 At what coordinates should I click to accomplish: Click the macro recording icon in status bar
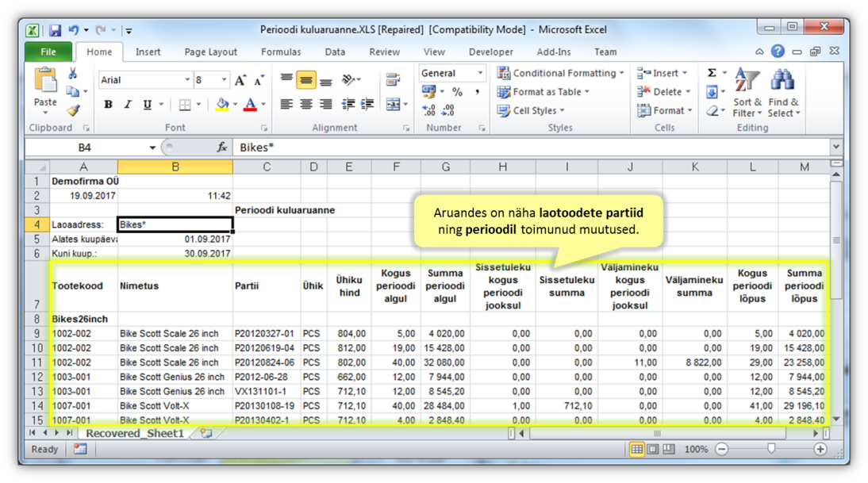pyautogui.click(x=80, y=449)
